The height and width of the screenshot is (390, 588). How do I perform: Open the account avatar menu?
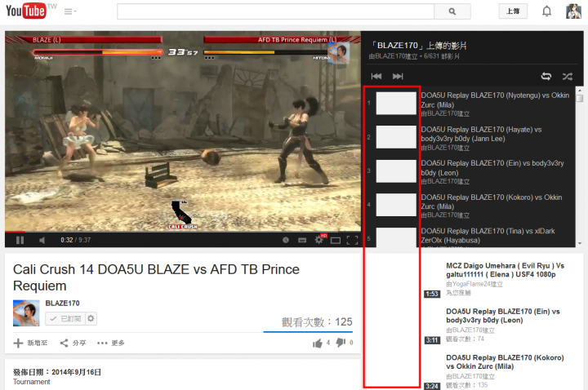tap(573, 11)
